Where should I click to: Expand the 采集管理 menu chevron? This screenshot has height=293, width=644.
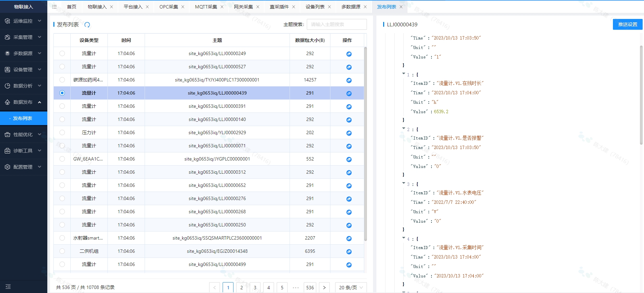(40, 37)
